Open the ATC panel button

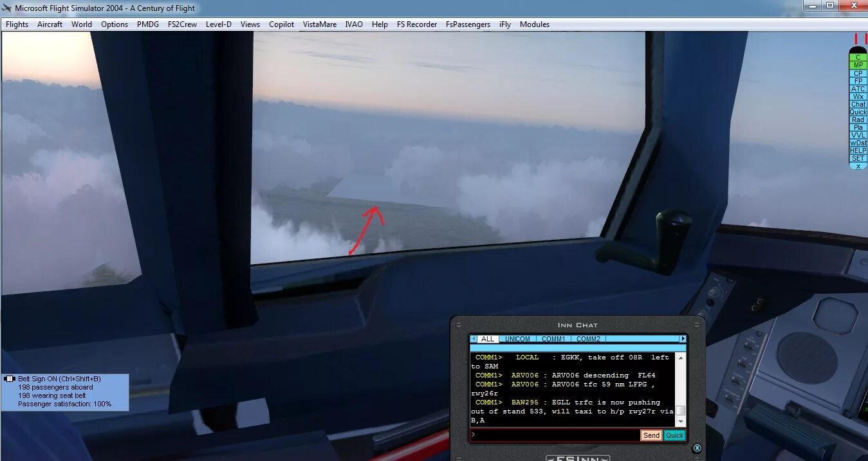(x=858, y=89)
